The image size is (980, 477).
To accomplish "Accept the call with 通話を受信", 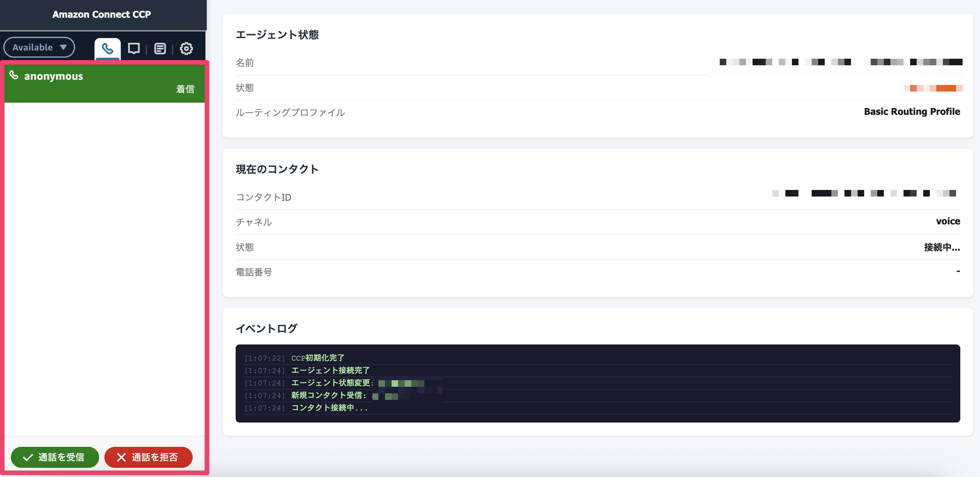I will pyautogui.click(x=55, y=457).
